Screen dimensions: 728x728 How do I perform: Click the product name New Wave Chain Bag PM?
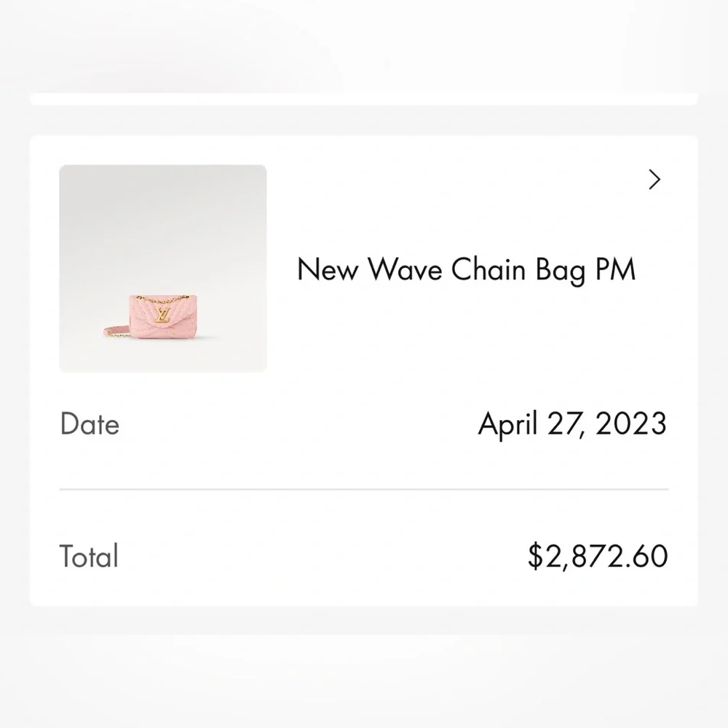[466, 269]
